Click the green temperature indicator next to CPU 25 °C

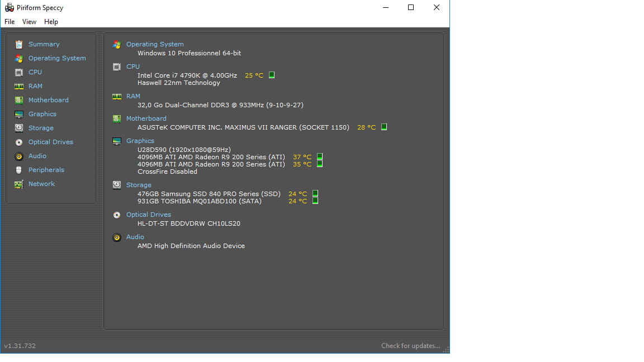272,75
